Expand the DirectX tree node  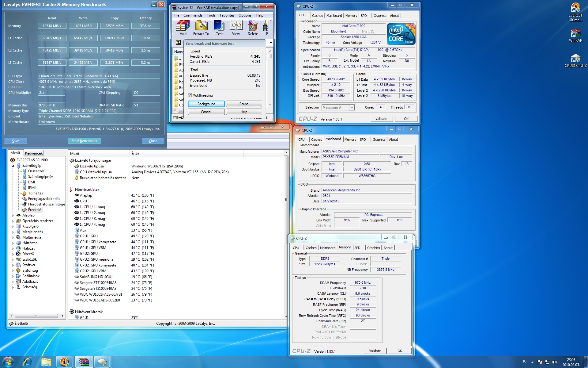[13, 254]
